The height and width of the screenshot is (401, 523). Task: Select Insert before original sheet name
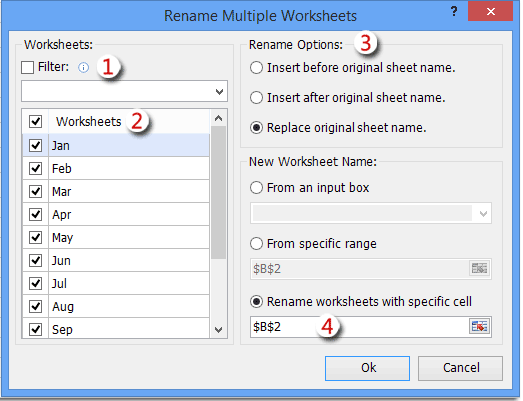click(256, 68)
